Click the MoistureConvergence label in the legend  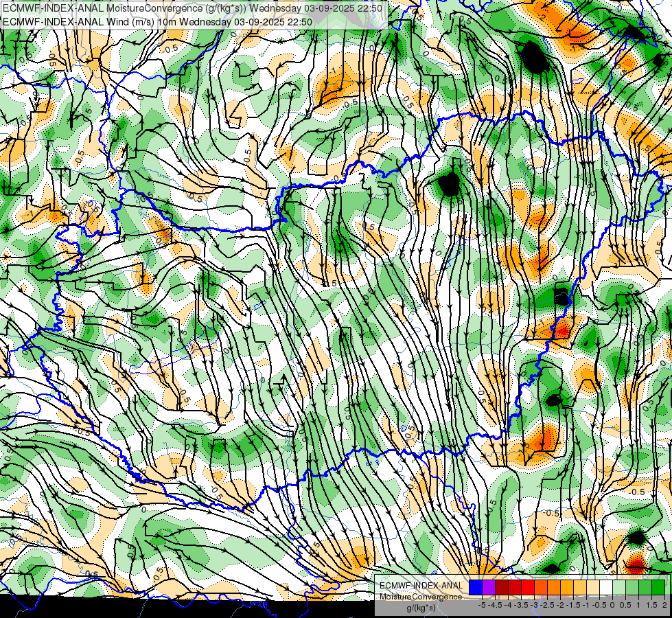point(421,597)
